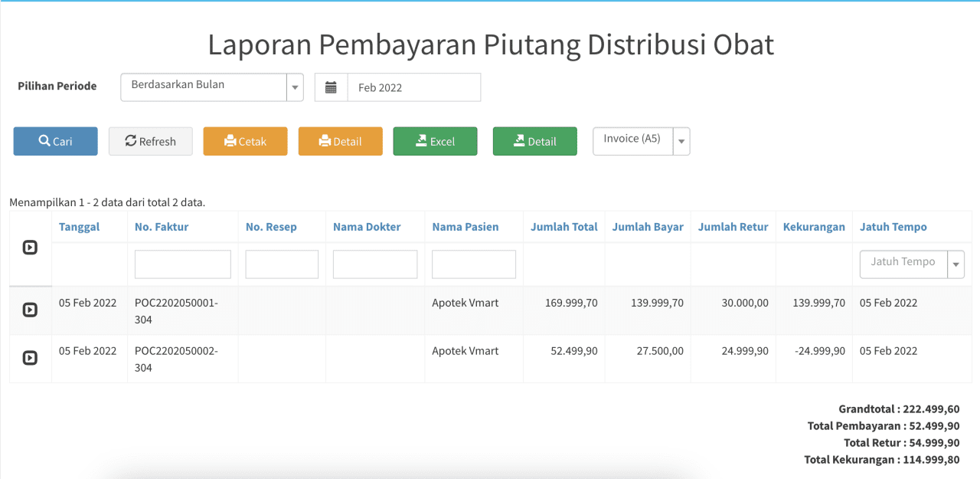Click the green Excel export button
Screen dimensions: 980x479
435,141
